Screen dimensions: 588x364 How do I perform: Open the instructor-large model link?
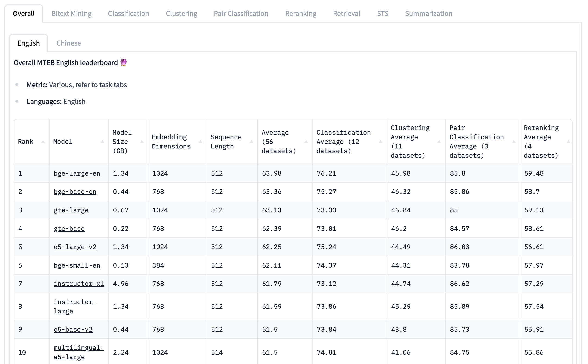pyautogui.click(x=75, y=306)
